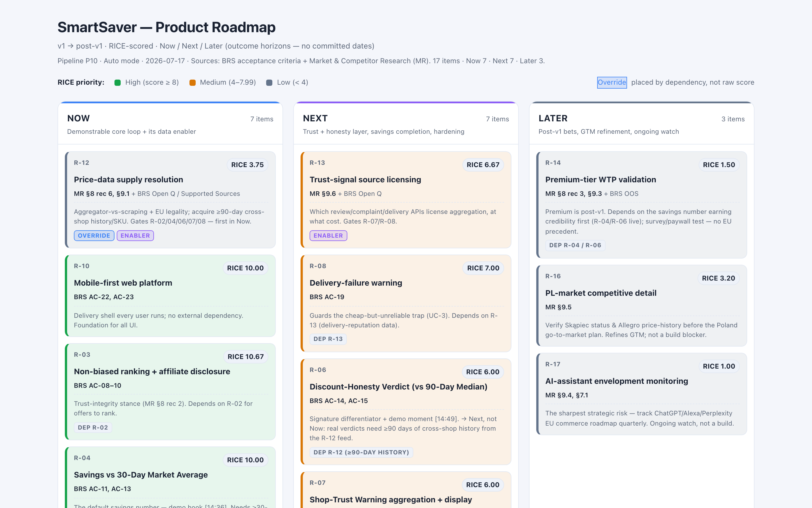812x508 pixels.
Task: Click the RICE priority: legend label
Action: coord(81,82)
